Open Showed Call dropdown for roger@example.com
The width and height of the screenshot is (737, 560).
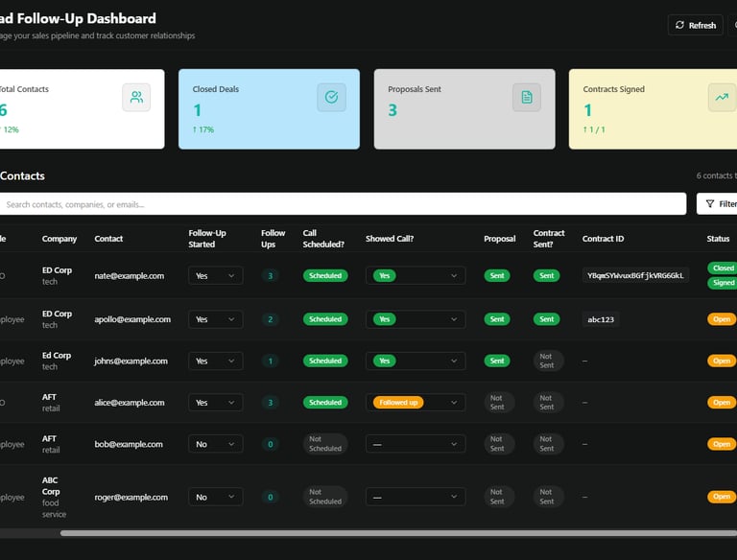pyautogui.click(x=416, y=497)
